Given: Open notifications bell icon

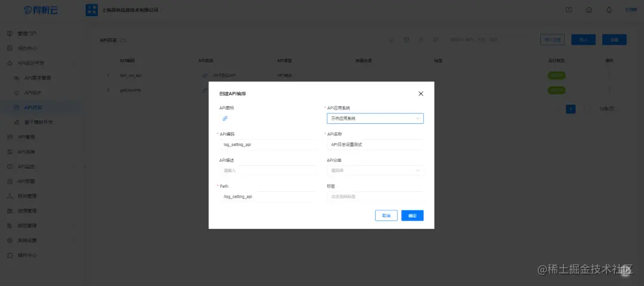Looking at the screenshot, I should (609, 10).
